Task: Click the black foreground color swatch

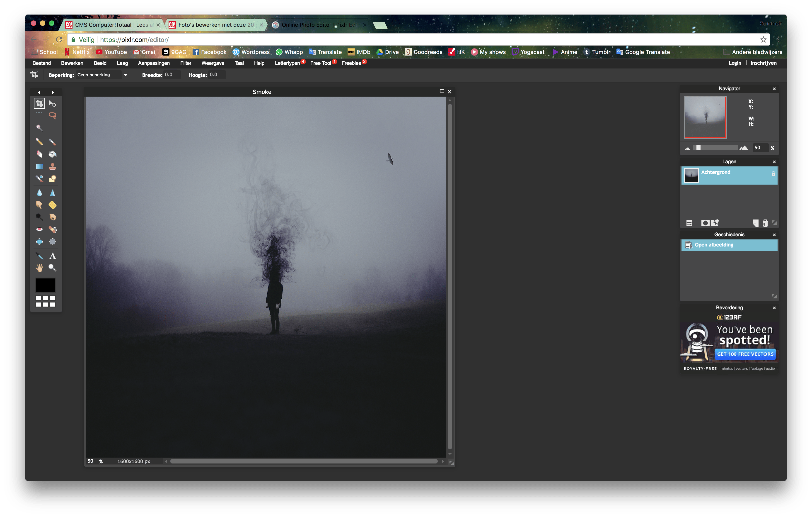Action: [46, 285]
